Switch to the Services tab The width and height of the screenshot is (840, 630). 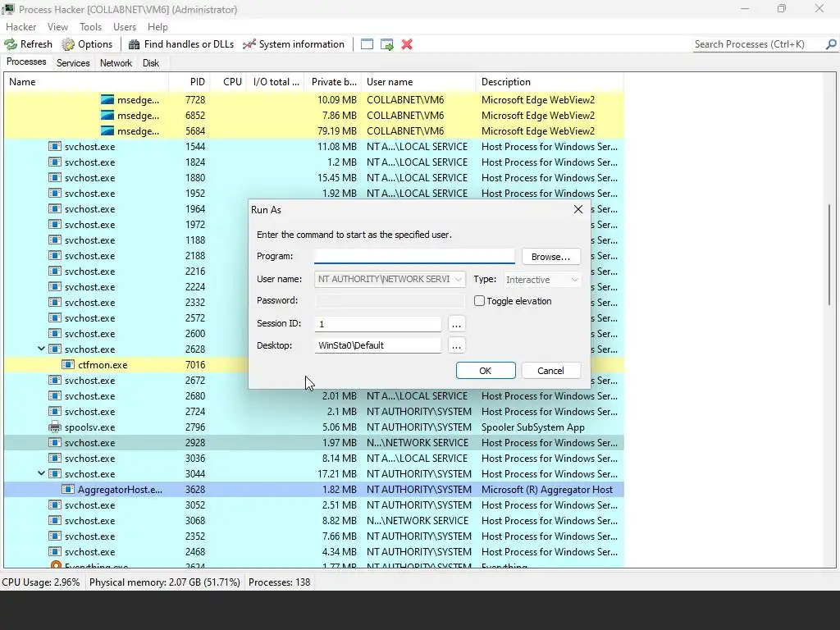click(x=73, y=62)
